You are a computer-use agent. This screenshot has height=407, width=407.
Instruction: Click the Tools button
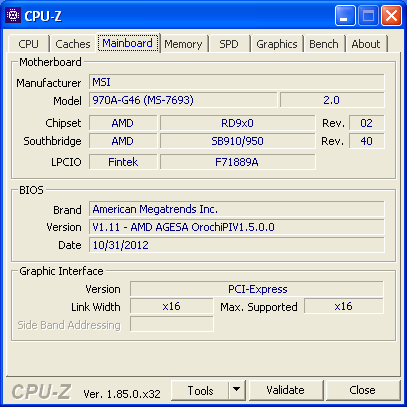200,390
